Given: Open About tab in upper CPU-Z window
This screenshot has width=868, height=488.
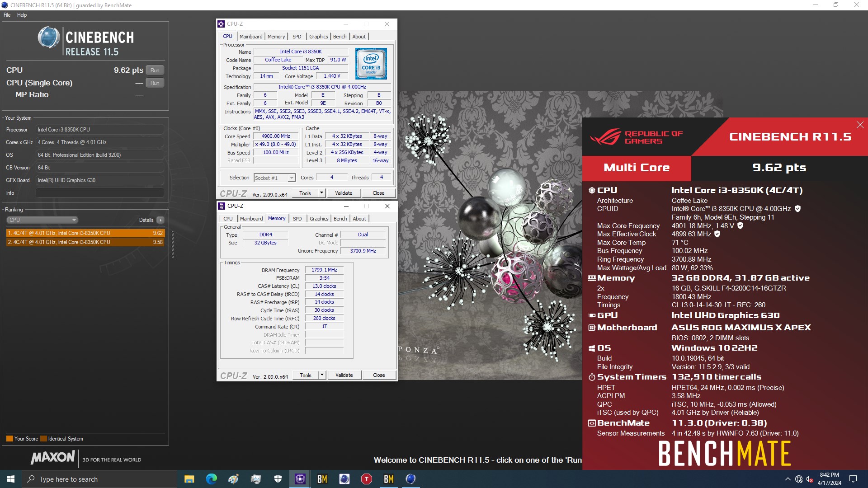Looking at the screenshot, I should [359, 37].
